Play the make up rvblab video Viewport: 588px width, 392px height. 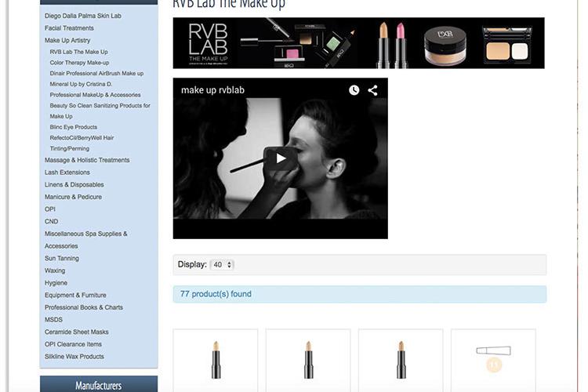[281, 158]
